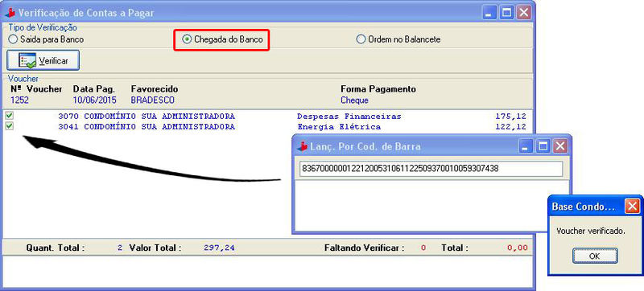Image resolution: width=644 pixels, height=291 pixels.
Task: Click the app icon in Verificação de Contas title bar
Action: tap(10, 13)
